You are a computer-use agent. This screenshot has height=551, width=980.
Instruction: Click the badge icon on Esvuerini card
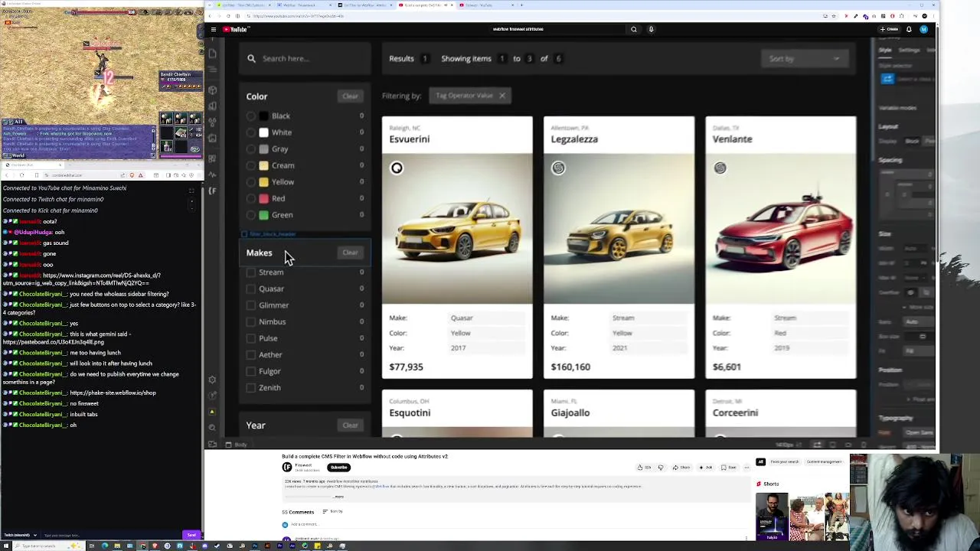(397, 168)
